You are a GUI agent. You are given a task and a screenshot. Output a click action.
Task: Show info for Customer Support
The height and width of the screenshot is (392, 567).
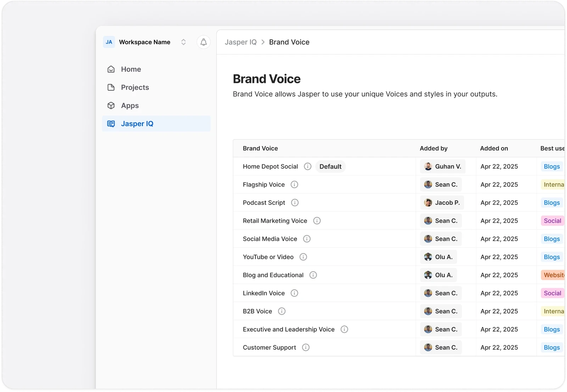306,347
